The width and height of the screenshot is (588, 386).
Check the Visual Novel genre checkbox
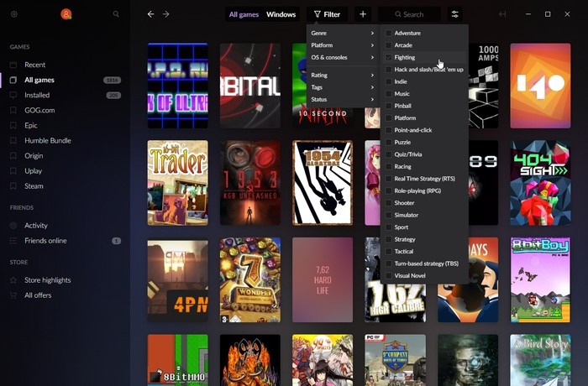pyautogui.click(x=388, y=275)
